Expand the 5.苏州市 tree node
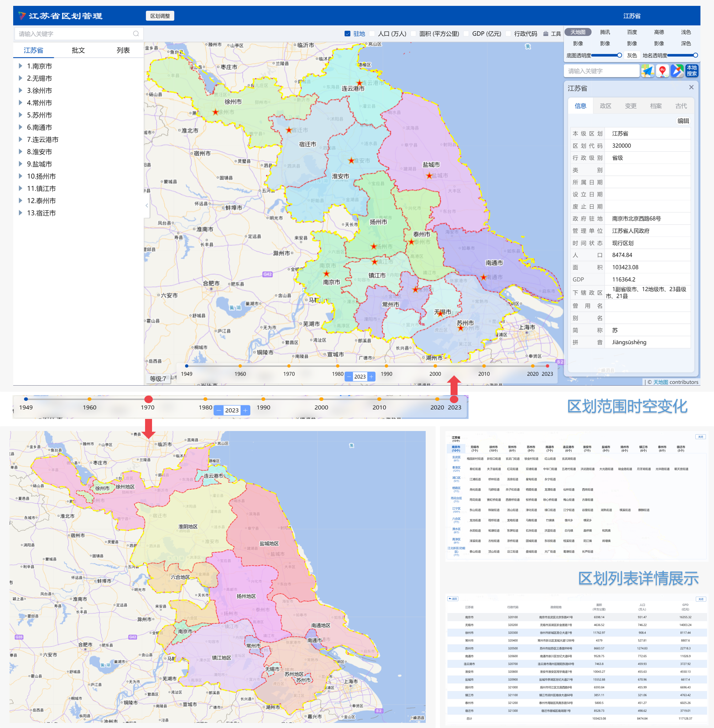Image resolution: width=714 pixels, height=728 pixels. pyautogui.click(x=21, y=115)
